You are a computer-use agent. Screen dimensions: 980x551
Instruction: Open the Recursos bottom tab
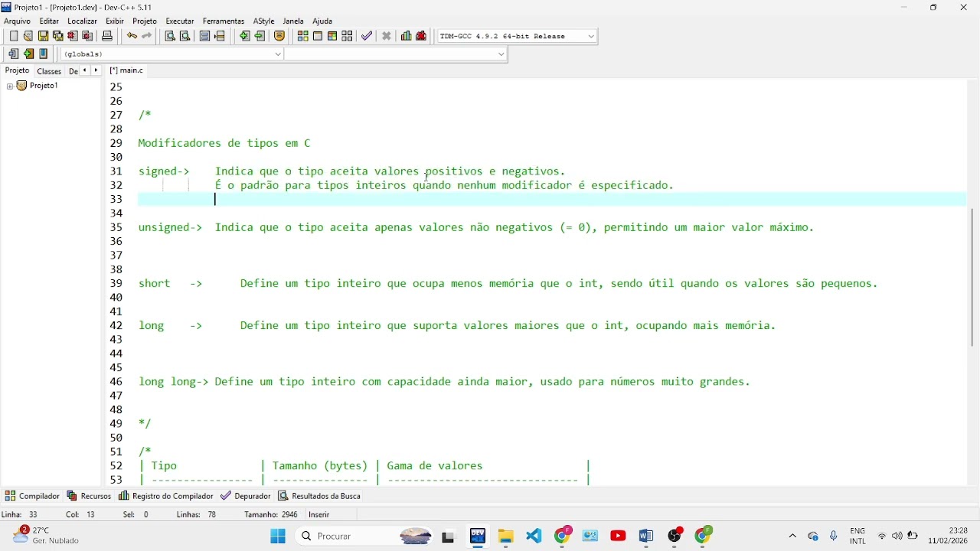point(89,496)
